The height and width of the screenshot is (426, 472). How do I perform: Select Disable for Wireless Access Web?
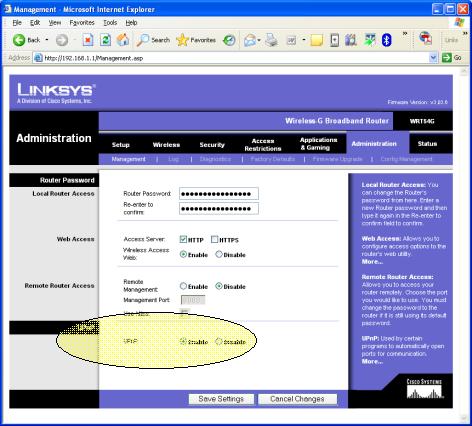tap(219, 254)
